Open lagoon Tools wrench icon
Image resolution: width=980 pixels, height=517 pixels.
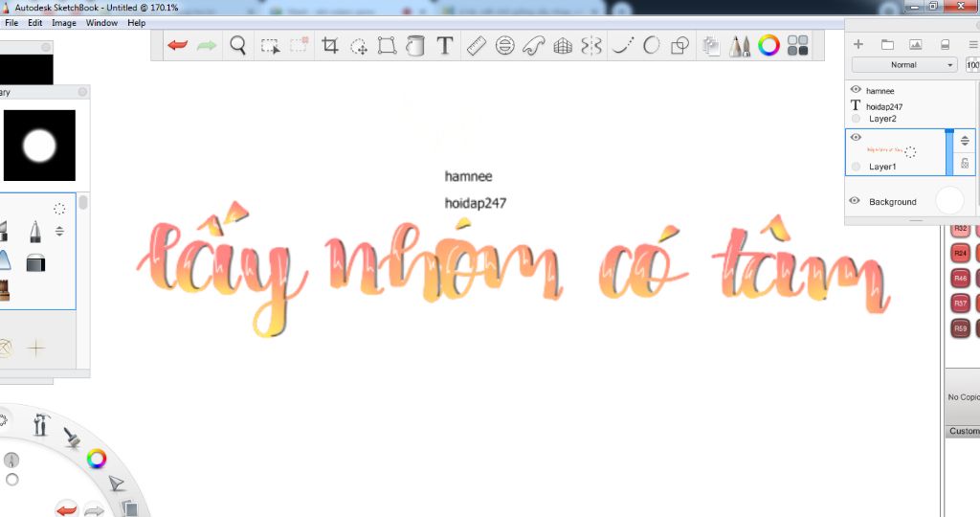pyautogui.click(x=40, y=424)
